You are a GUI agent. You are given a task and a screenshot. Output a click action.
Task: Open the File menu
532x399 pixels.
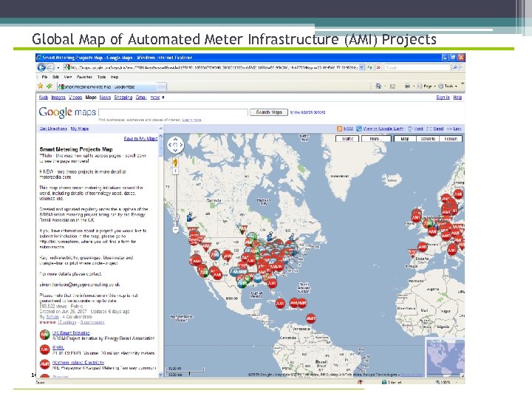44,77
